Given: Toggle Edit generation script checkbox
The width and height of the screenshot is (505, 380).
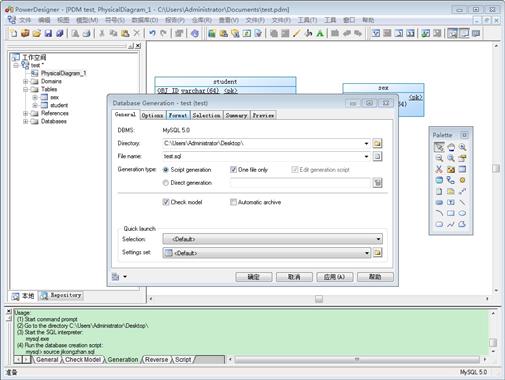Looking at the screenshot, I should point(294,170).
